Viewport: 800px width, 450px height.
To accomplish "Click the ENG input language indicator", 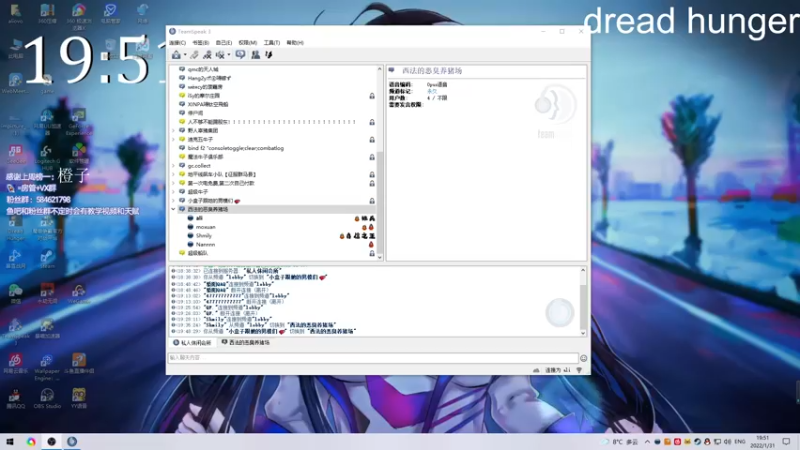I will 739,442.
